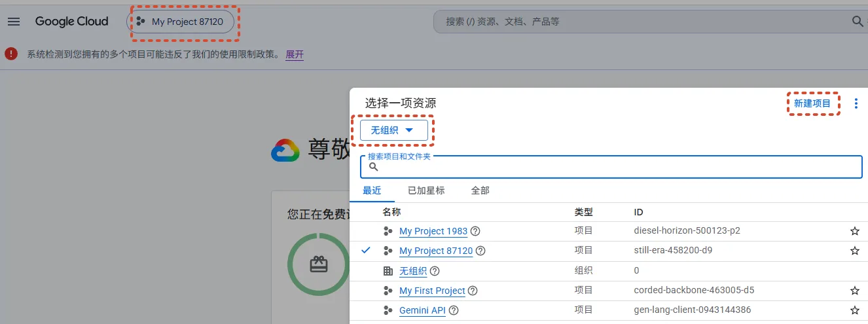Image resolution: width=868 pixels, height=324 pixels.
Task: Open the three-dot more options menu
Action: [x=856, y=103]
